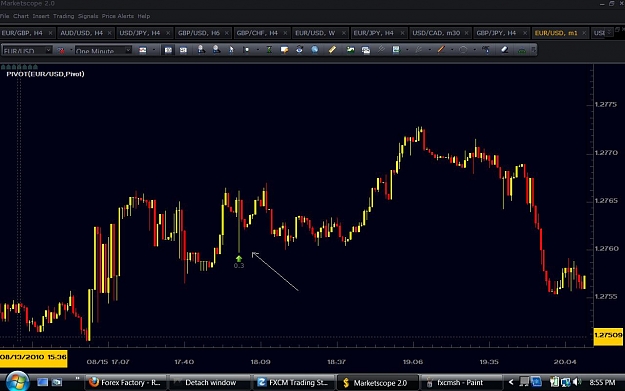The image size is (625, 391).
Task: Open the Windows Start orb
Action: pyautogui.click(x=17, y=382)
